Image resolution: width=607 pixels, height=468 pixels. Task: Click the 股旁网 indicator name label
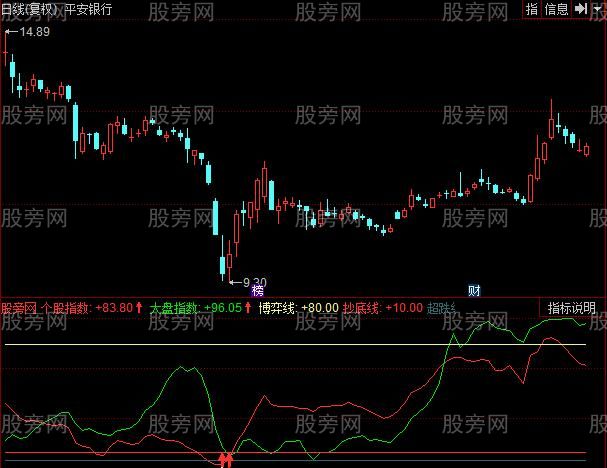(17, 309)
